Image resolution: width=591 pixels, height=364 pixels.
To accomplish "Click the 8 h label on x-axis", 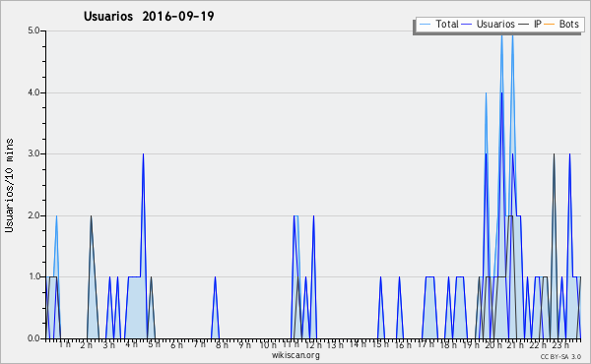I will [x=222, y=344].
